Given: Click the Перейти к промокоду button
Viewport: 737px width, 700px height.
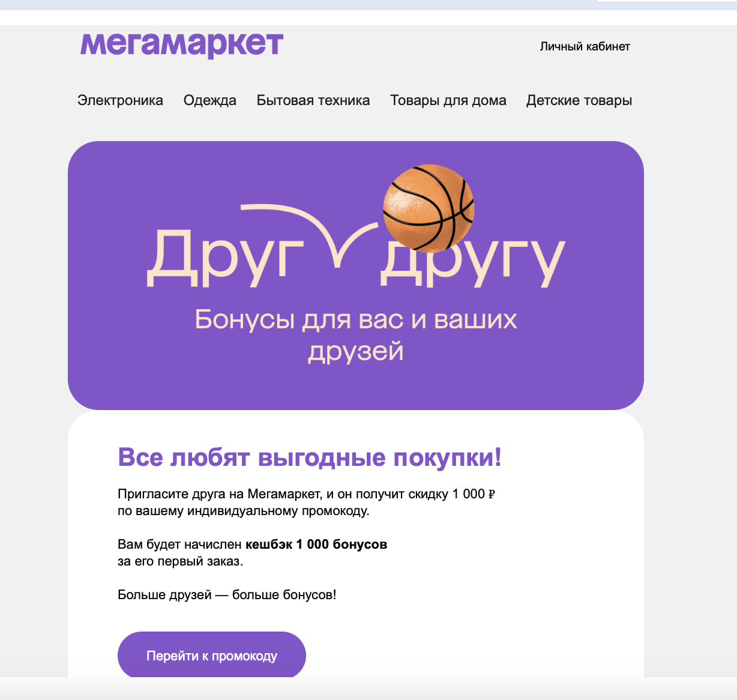Looking at the screenshot, I should click(x=212, y=656).
